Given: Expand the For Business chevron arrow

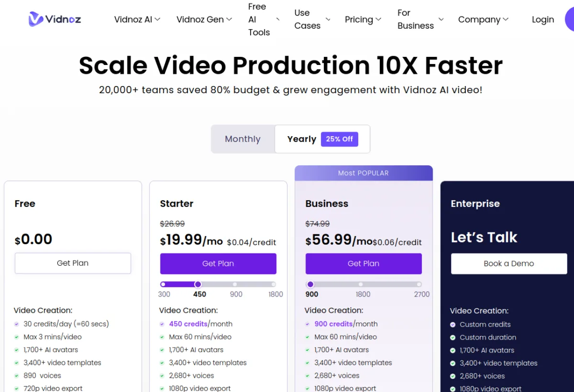Looking at the screenshot, I should (x=441, y=20).
